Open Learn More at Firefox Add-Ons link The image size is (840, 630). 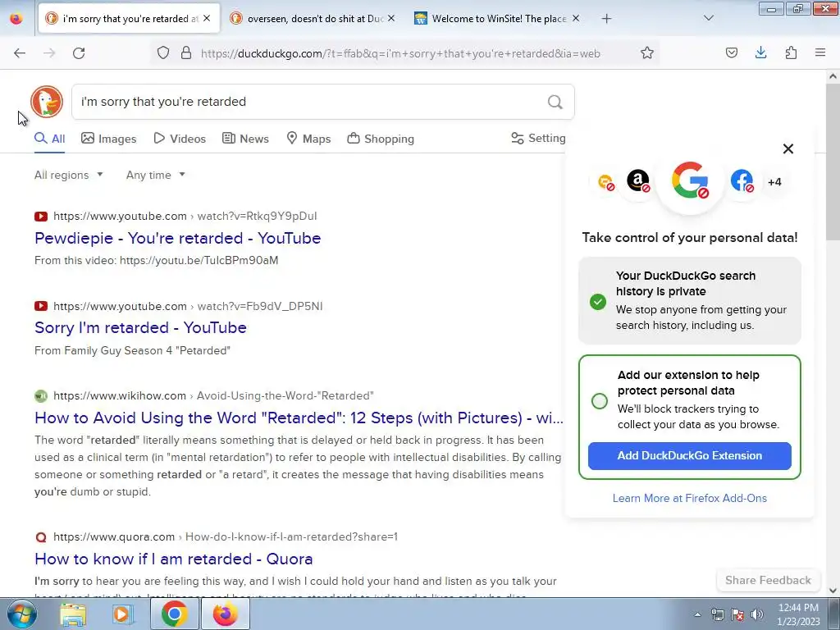[x=689, y=498]
